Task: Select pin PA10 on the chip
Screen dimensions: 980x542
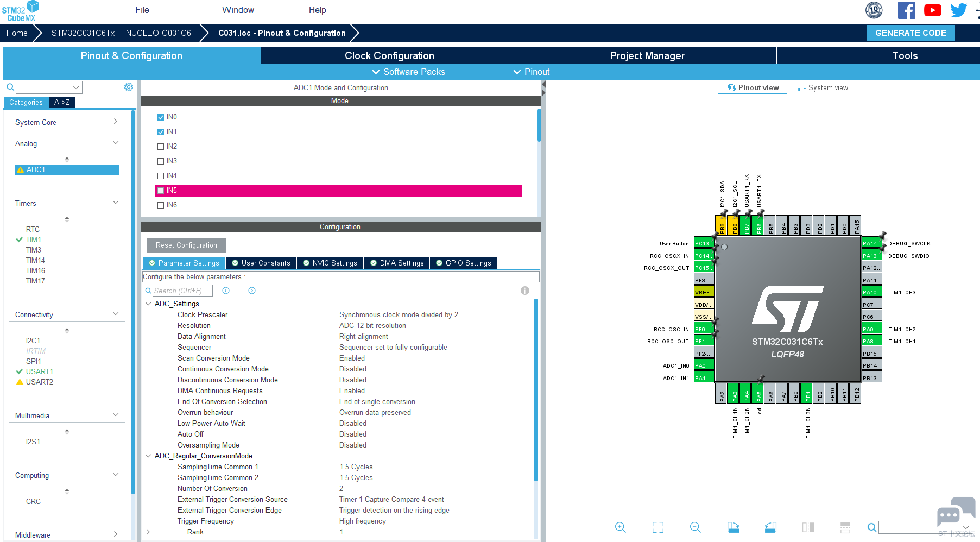Action: click(x=871, y=292)
